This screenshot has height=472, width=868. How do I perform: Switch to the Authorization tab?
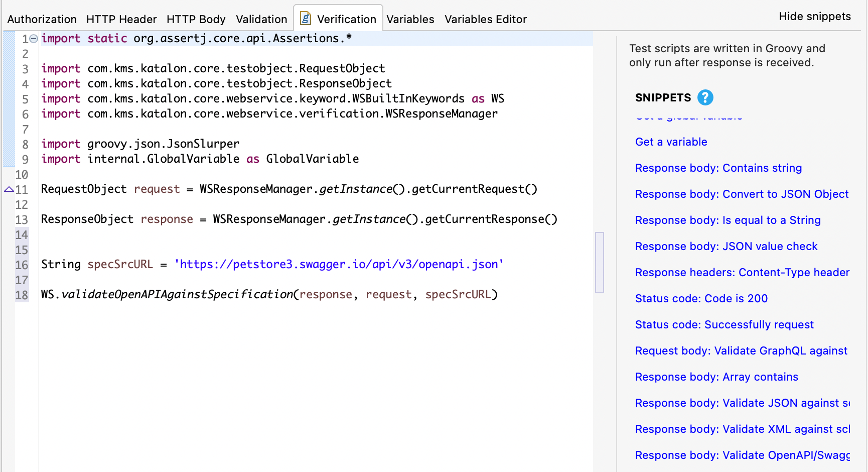tap(42, 19)
